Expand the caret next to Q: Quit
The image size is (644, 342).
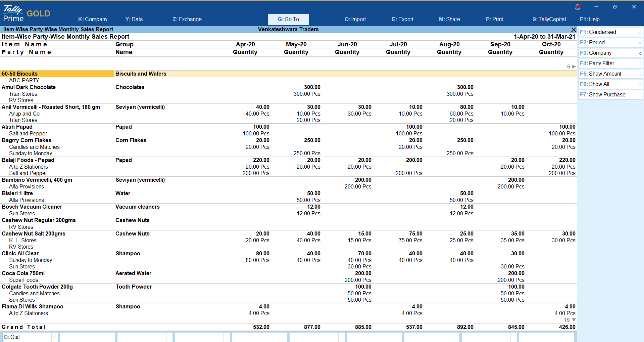(x=54, y=337)
